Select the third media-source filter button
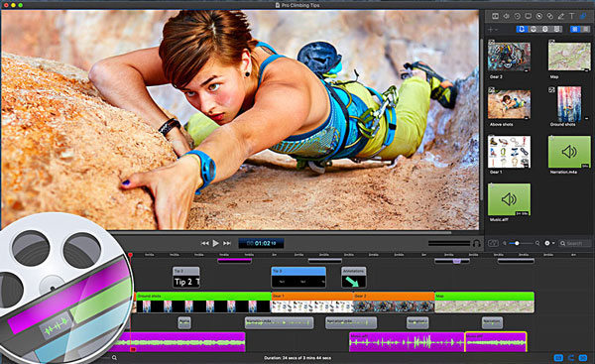595x364 pixels. click(544, 29)
